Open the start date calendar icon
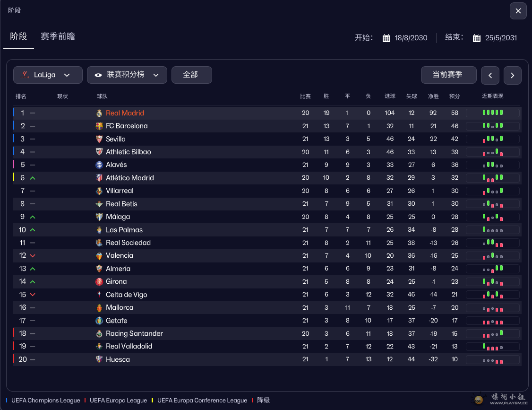The image size is (532, 410). point(386,38)
